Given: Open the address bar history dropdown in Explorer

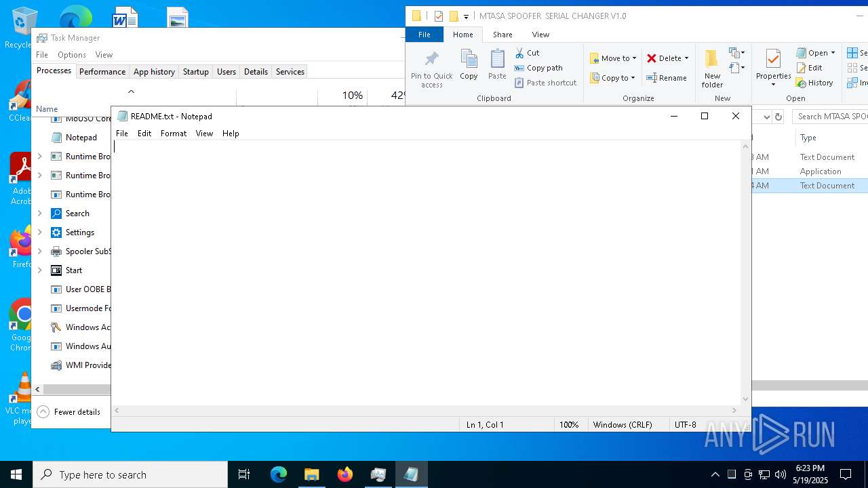Looking at the screenshot, I should tap(766, 117).
